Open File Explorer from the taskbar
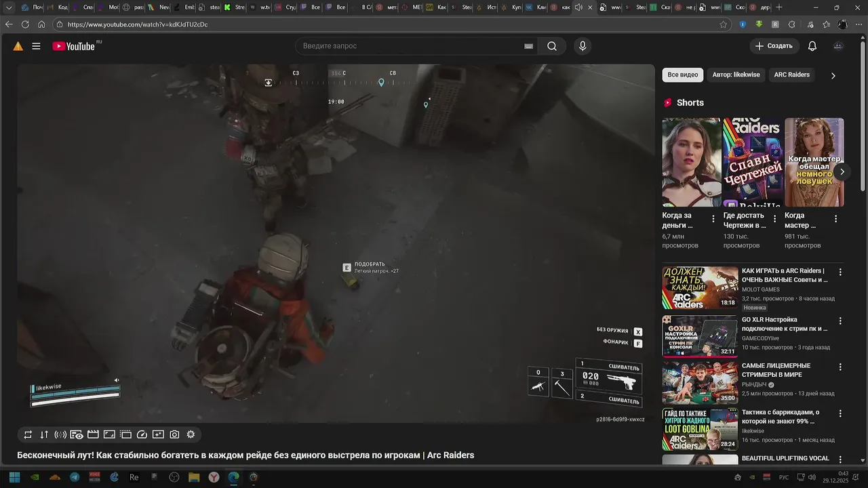 coord(194,477)
